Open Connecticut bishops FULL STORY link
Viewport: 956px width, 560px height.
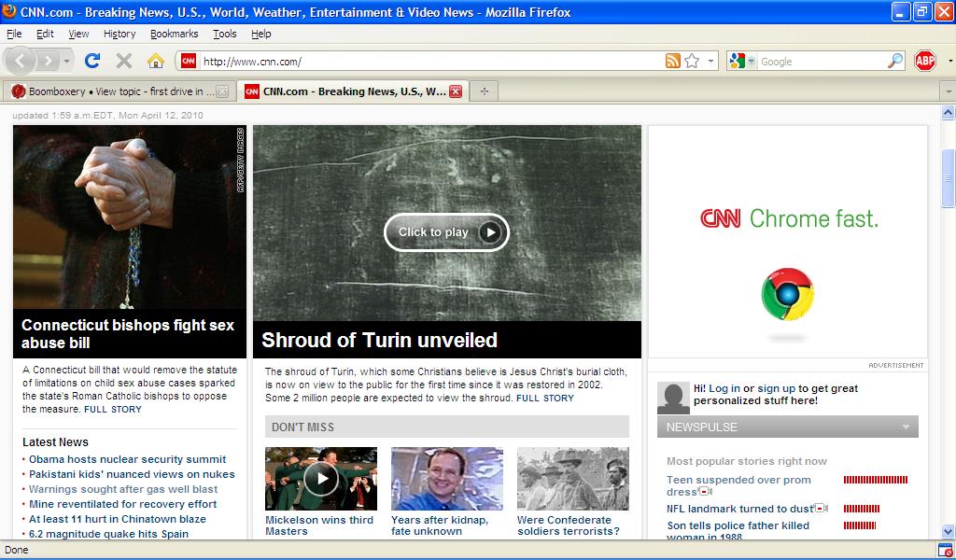coord(113,410)
